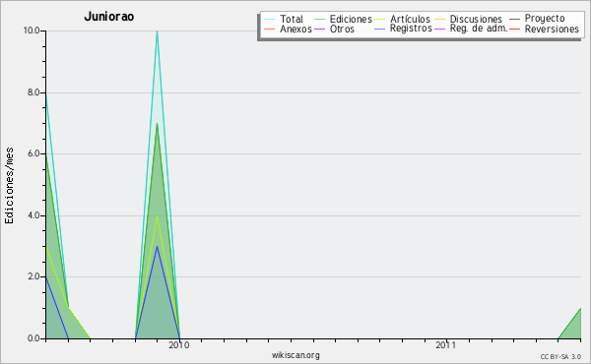Viewport: 591px width, 364px height.
Task: Select the Artículos legend entry
Action: pos(410,19)
